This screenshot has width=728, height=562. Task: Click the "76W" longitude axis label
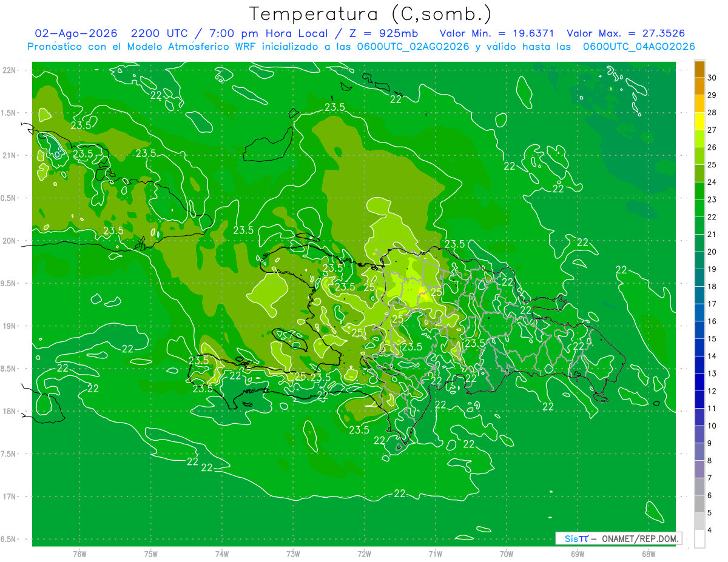(x=79, y=554)
